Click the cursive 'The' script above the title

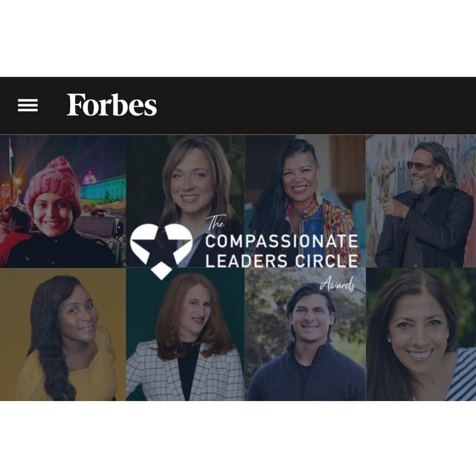coord(216,223)
